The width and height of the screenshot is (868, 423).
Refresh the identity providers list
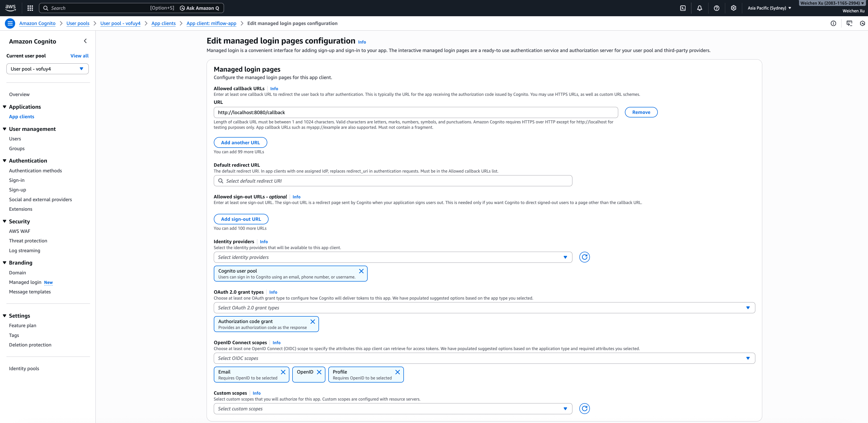tap(584, 257)
